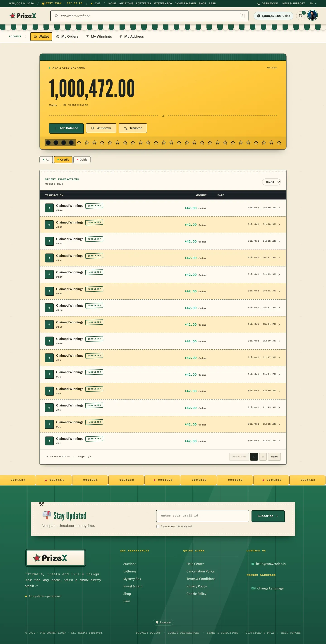Click the arrow icon for transaction #110
326x644 pixels.
coord(49,324)
